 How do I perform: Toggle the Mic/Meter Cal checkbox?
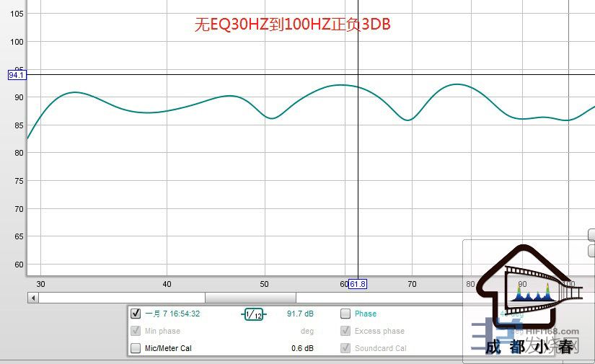(x=136, y=348)
